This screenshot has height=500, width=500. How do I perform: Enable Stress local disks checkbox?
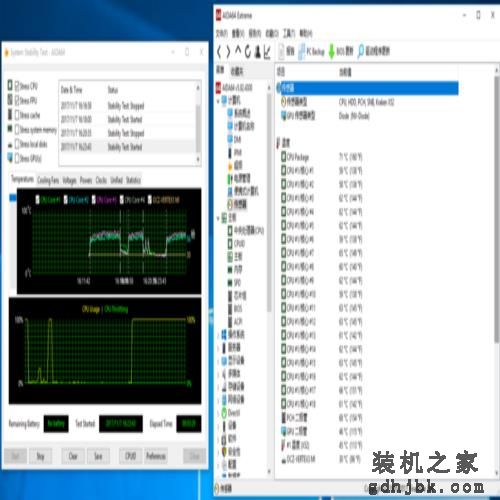[18, 144]
